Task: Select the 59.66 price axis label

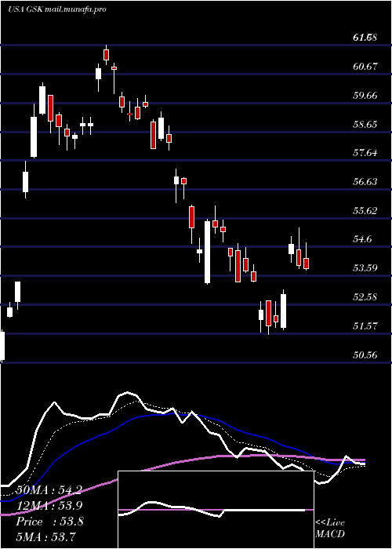Action: [366, 95]
